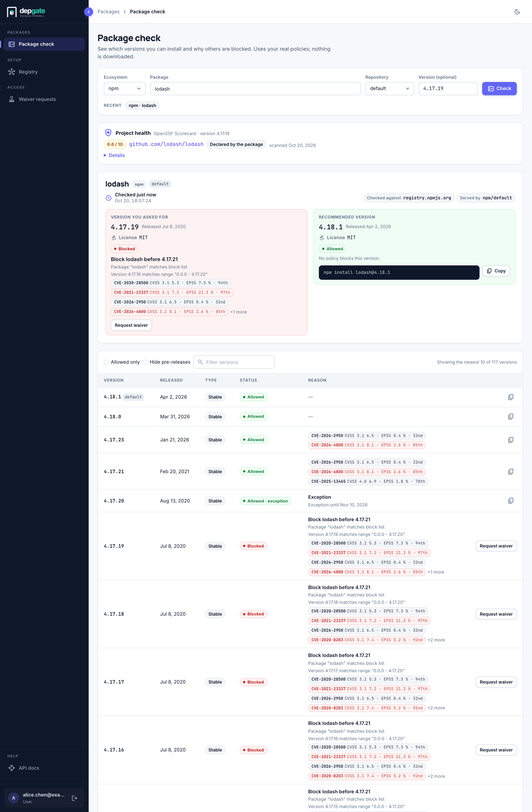
Task: Click the logout icon beside alice.chen
Action: [x=74, y=798]
